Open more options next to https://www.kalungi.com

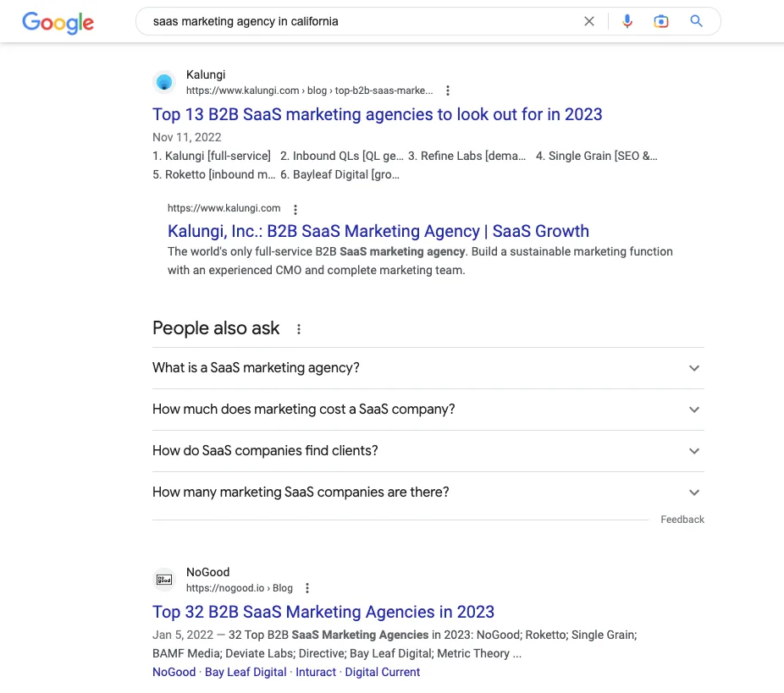click(x=295, y=209)
